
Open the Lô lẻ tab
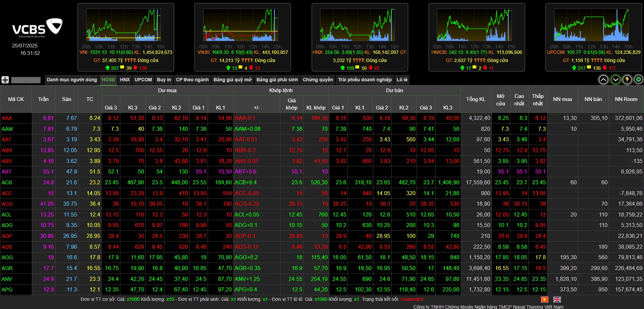coord(402,80)
